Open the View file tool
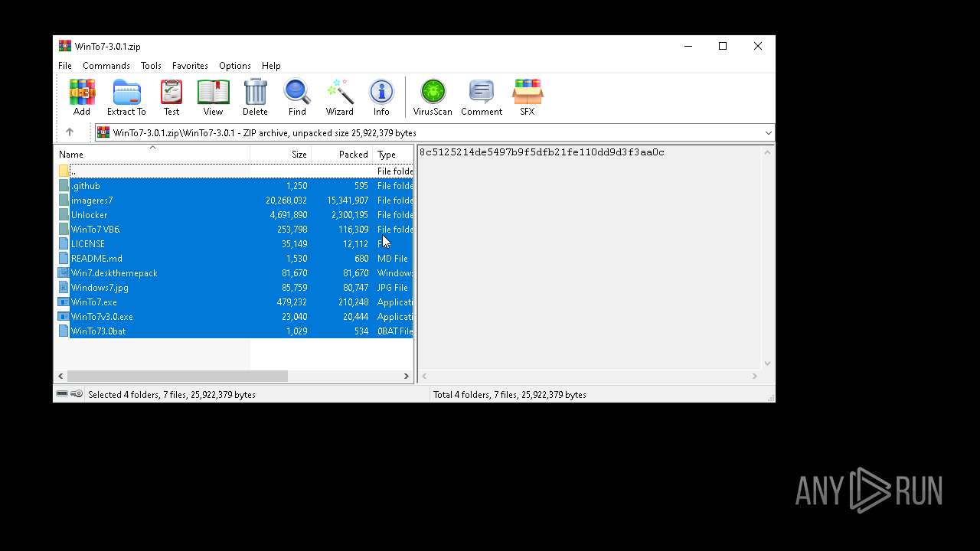 click(x=213, y=92)
